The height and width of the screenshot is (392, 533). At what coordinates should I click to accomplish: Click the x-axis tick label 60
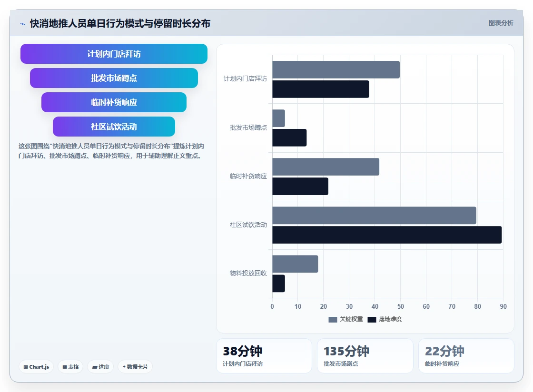(x=426, y=306)
